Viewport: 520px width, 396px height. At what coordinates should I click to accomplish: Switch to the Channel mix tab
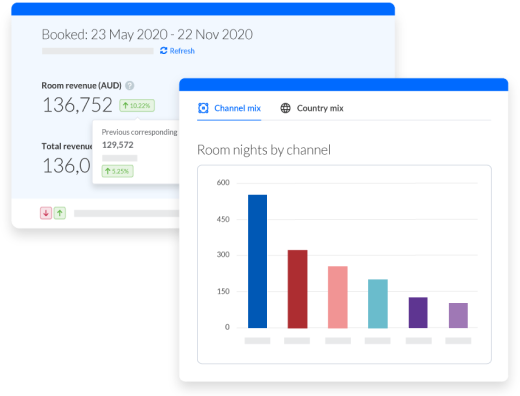[x=229, y=108]
